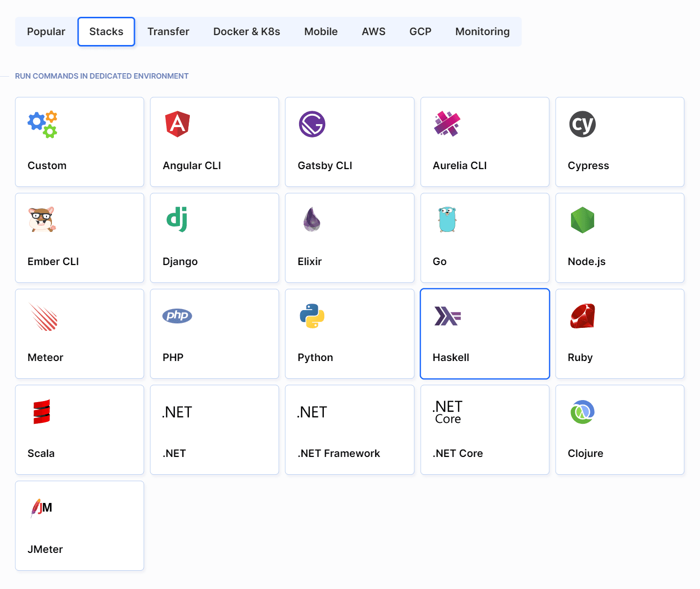Viewport: 700px width, 589px height.
Task: Click the Run Commands in Dedicated Environment heading
Action: 102,76
